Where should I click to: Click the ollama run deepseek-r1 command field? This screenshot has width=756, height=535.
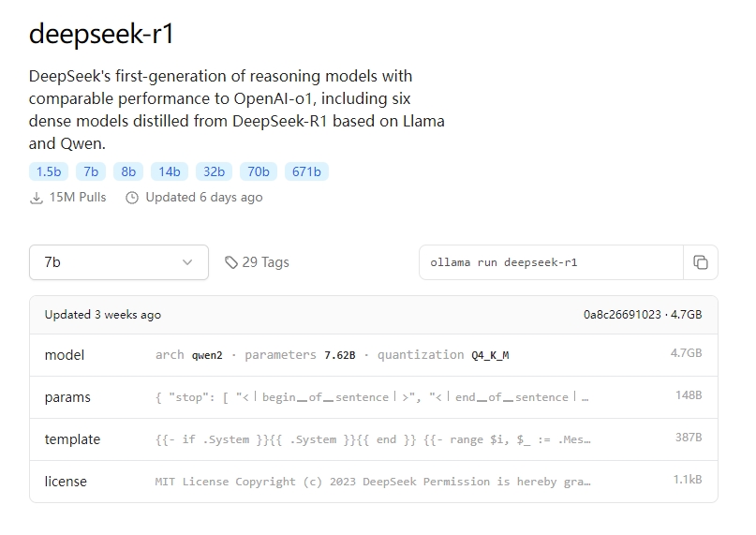552,262
